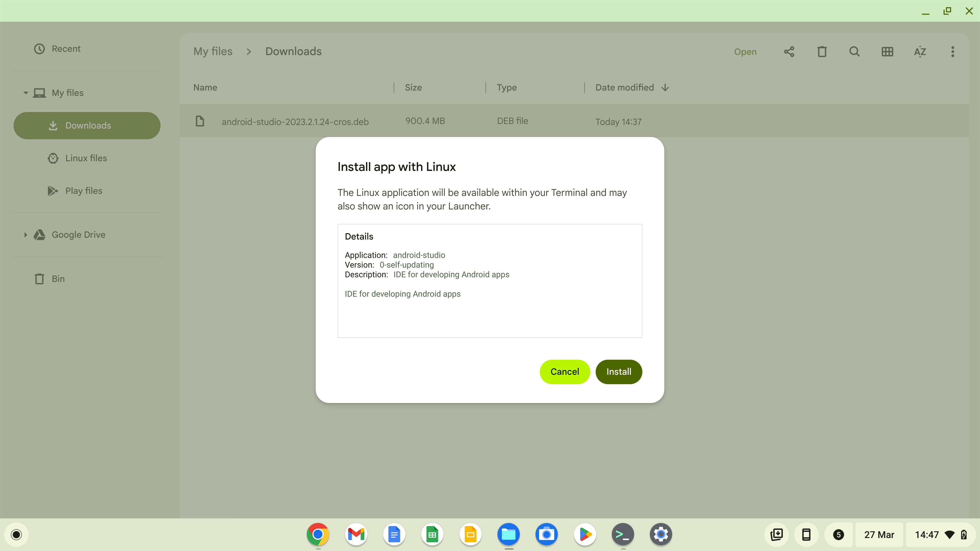Screen dimensions: 980x551
Task: Move the file to trash with the delete icon
Action: tap(822, 52)
